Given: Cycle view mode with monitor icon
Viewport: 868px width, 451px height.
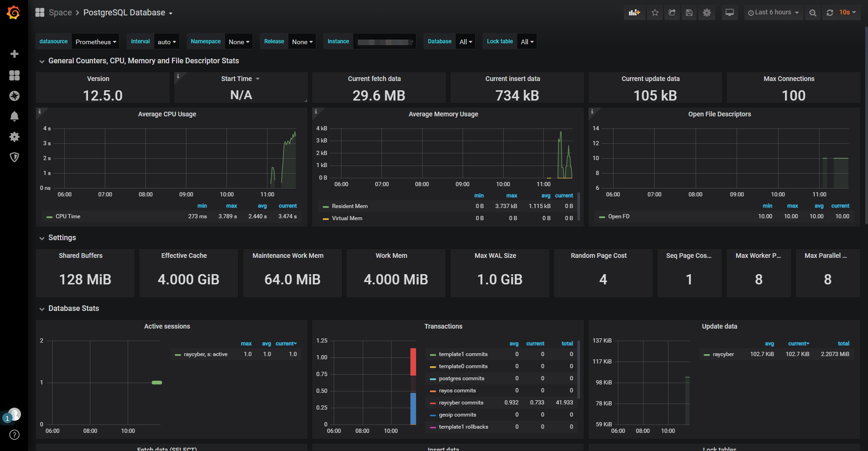Looking at the screenshot, I should 730,13.
